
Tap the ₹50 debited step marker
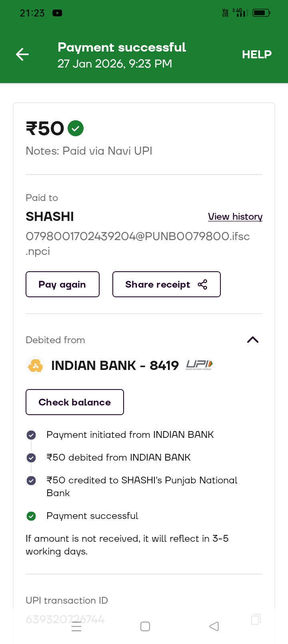pyautogui.click(x=31, y=458)
